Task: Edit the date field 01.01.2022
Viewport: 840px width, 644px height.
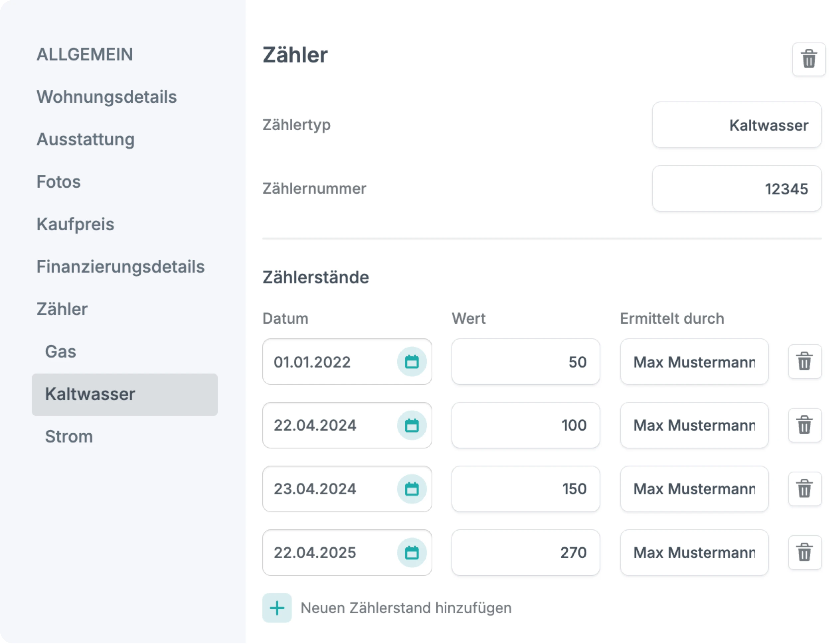Action: [347, 362]
